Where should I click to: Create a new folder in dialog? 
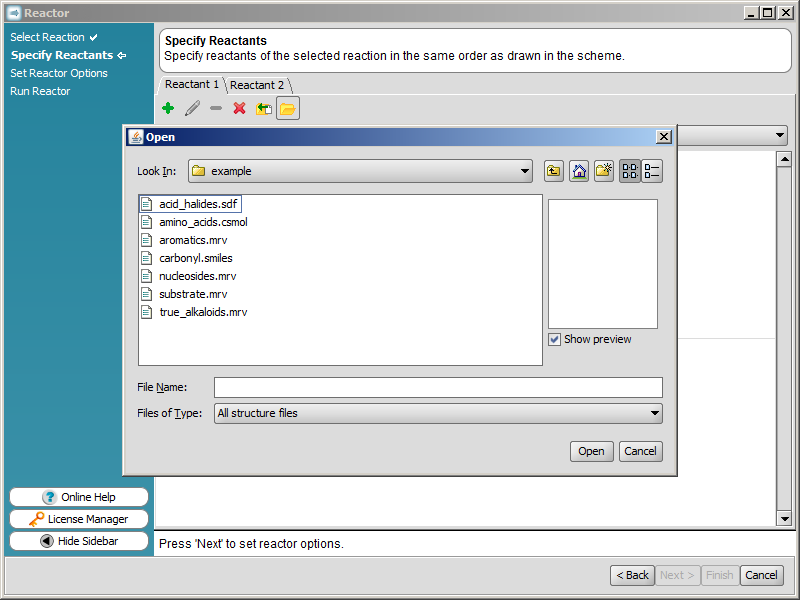[604, 171]
